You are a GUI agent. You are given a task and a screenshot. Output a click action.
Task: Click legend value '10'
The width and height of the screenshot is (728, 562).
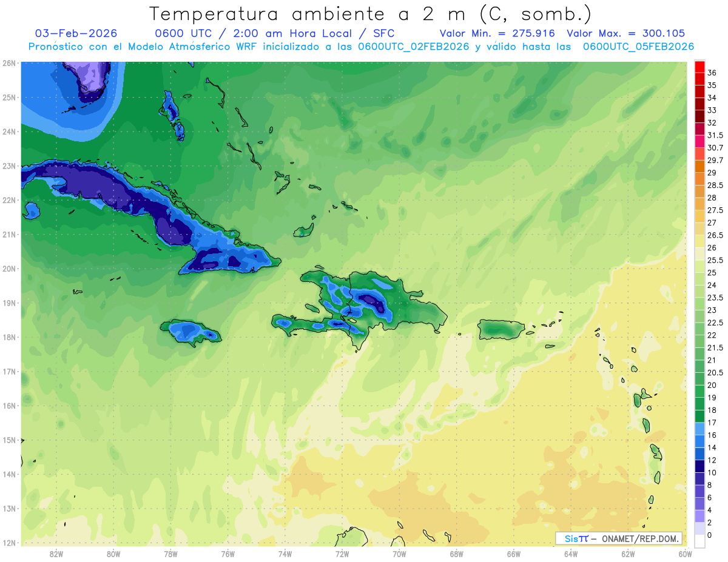[712, 473]
